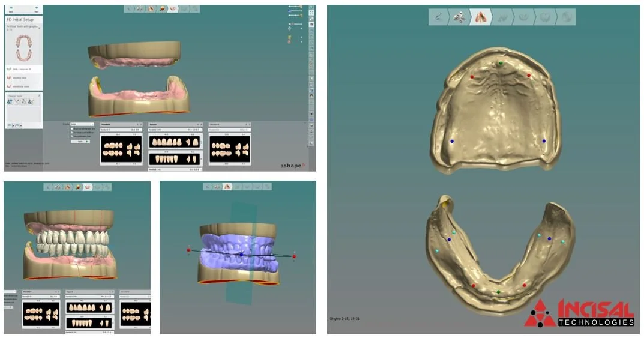Click the Undo arrow in the setup sidebar
Viewport: 644px width, 338px height.
pyautogui.click(x=10, y=125)
